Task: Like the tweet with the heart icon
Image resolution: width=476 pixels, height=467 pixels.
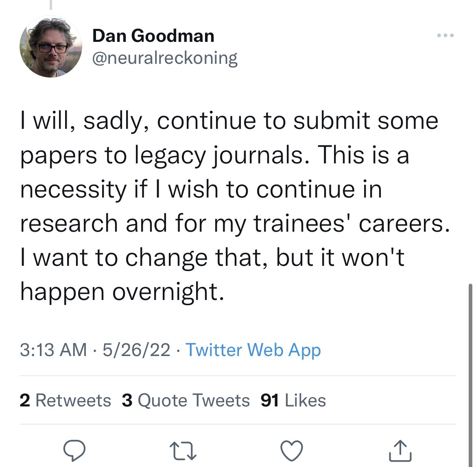Action: [292, 451]
